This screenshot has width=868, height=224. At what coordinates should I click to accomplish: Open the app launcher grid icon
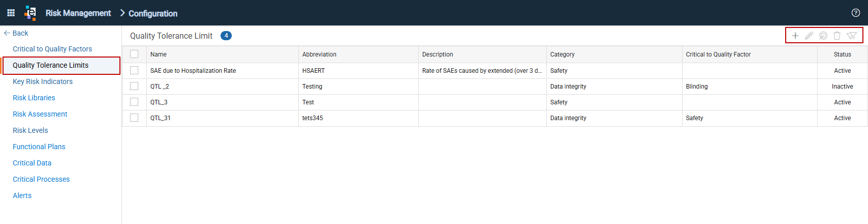pos(11,13)
